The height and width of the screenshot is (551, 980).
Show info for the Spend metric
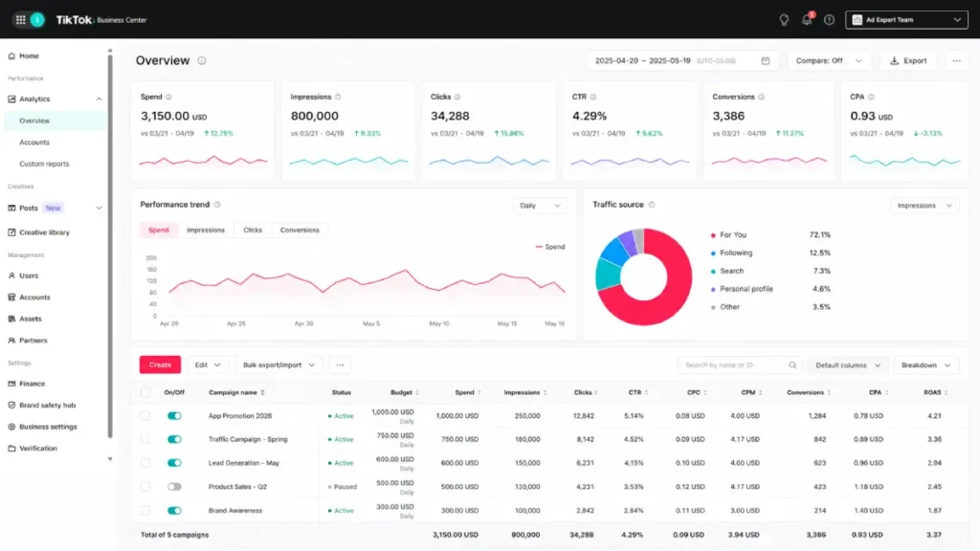pyautogui.click(x=168, y=97)
